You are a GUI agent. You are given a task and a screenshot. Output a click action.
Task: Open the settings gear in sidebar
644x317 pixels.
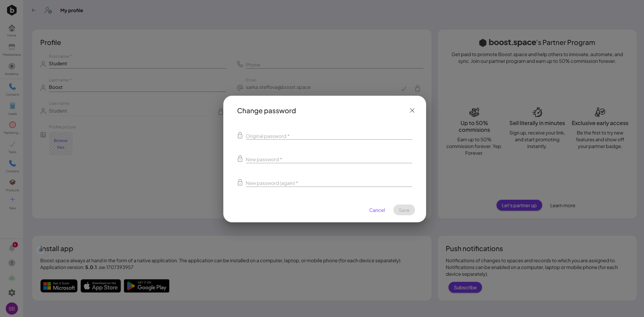tap(12, 293)
